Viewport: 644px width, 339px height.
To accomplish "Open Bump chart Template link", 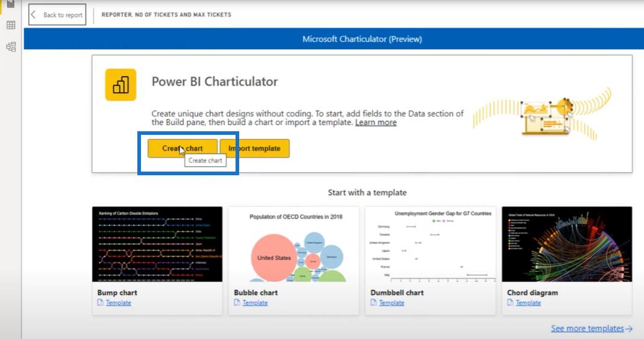I will point(118,303).
